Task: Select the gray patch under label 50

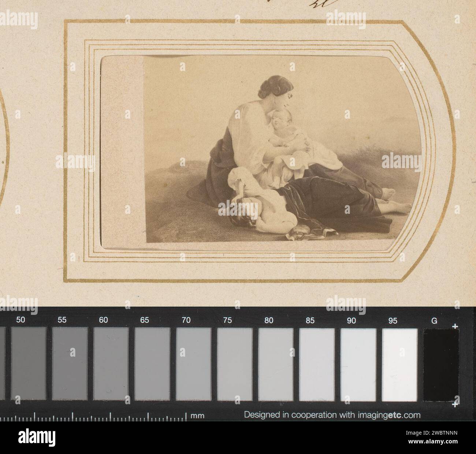Action: (x=29, y=364)
